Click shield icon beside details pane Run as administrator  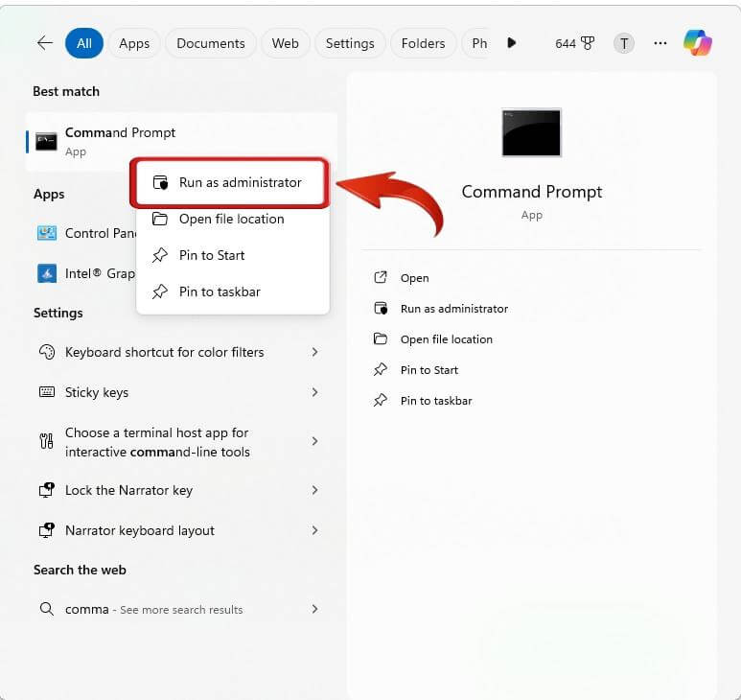point(381,308)
